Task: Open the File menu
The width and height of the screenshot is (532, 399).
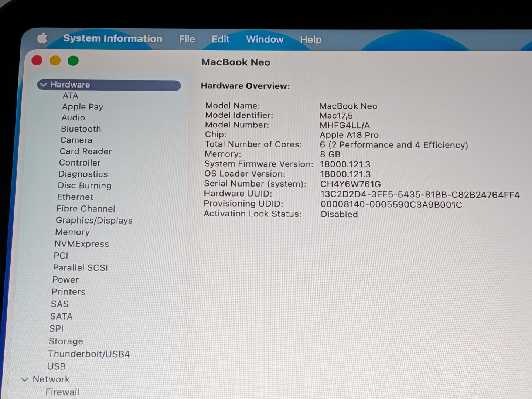Action: 187,39
